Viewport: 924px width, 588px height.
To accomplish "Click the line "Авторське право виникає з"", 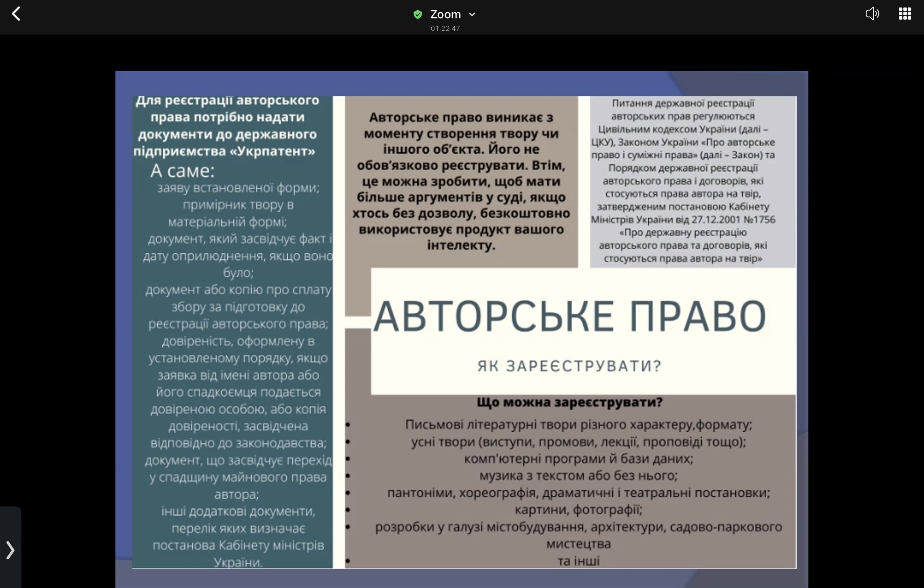I will coord(461,117).
